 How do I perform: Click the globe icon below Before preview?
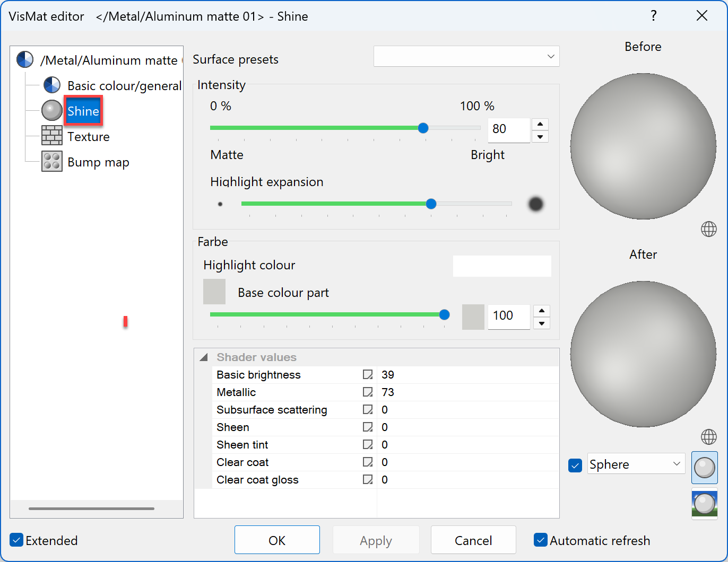(x=708, y=229)
